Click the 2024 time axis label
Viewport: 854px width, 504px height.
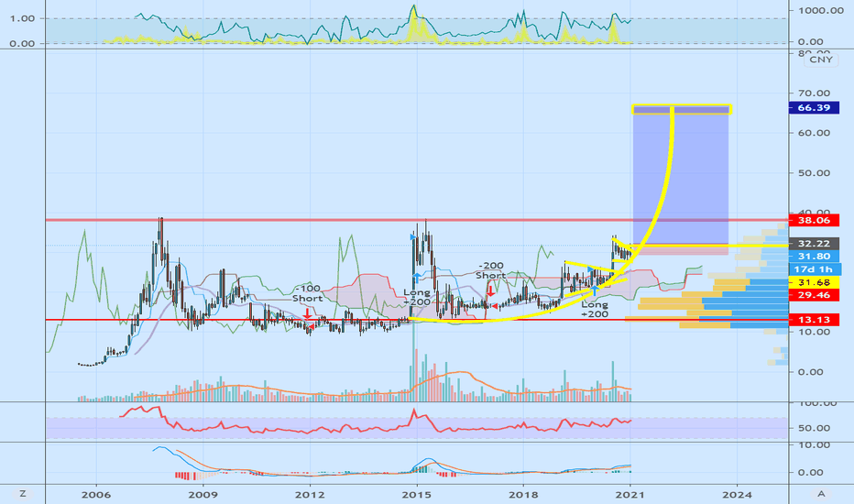[737, 495]
